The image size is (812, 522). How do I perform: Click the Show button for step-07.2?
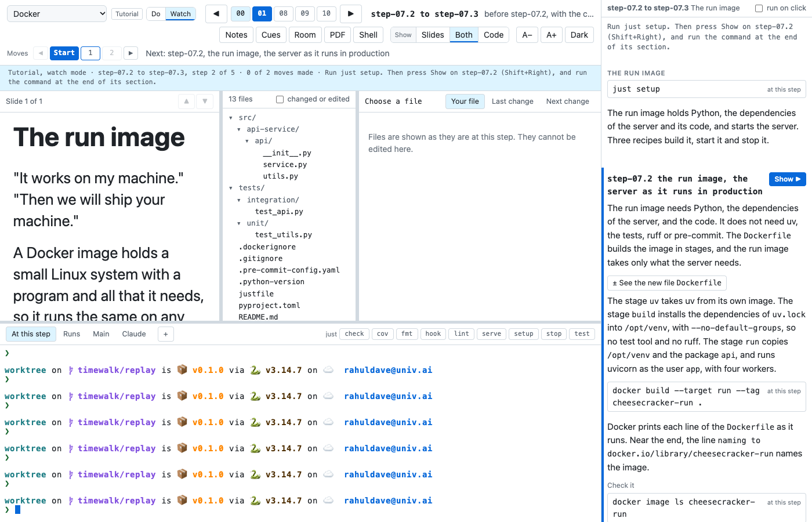pyautogui.click(x=787, y=179)
